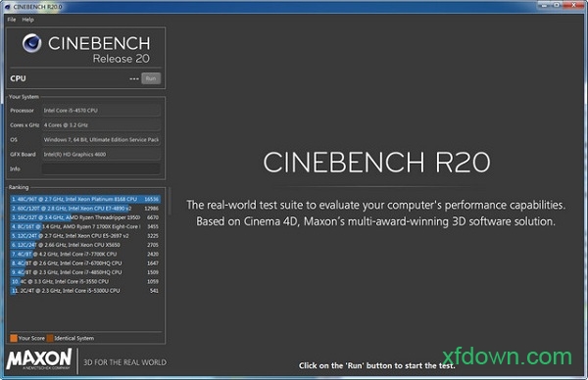Open the File menu
This screenshot has width=588, height=380.
click(x=12, y=20)
